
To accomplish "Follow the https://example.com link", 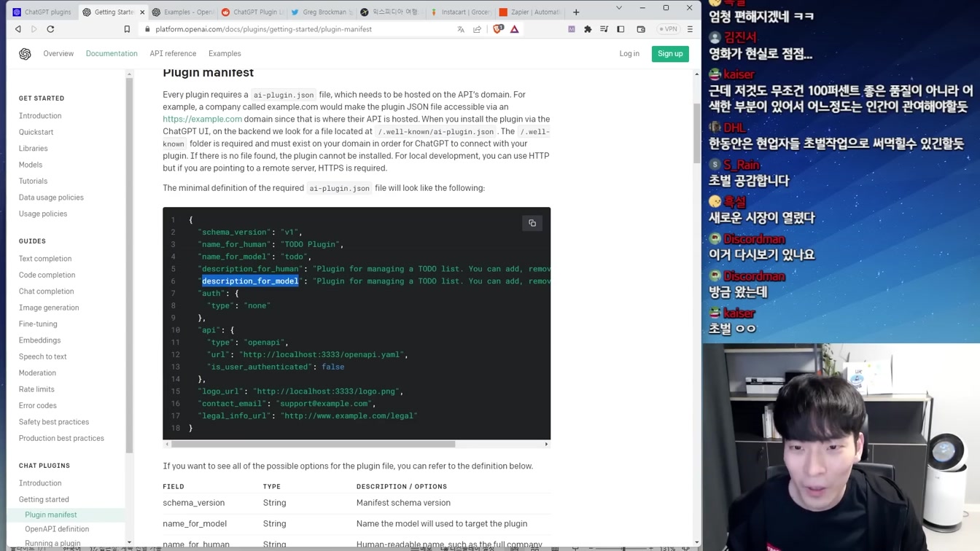I will coord(202,119).
